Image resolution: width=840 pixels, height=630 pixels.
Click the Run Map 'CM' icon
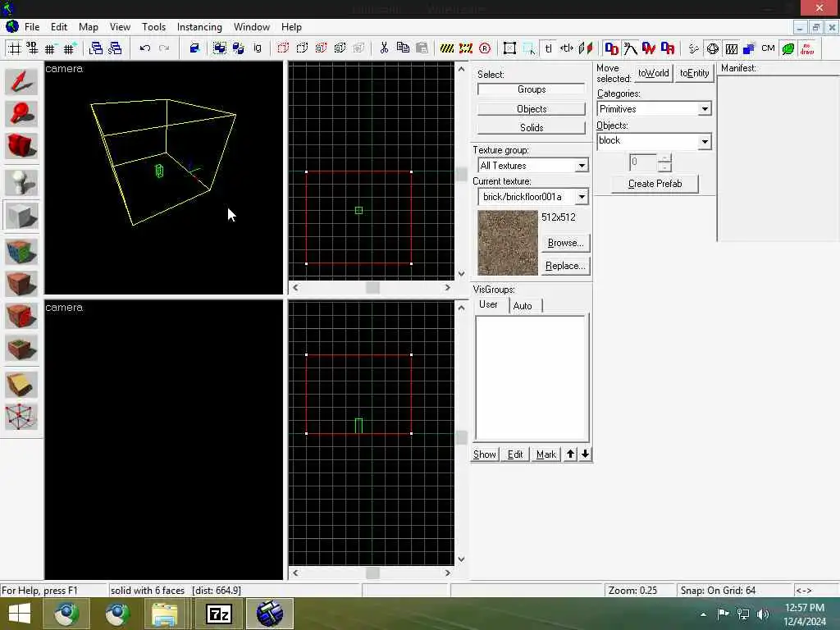pyautogui.click(x=768, y=48)
